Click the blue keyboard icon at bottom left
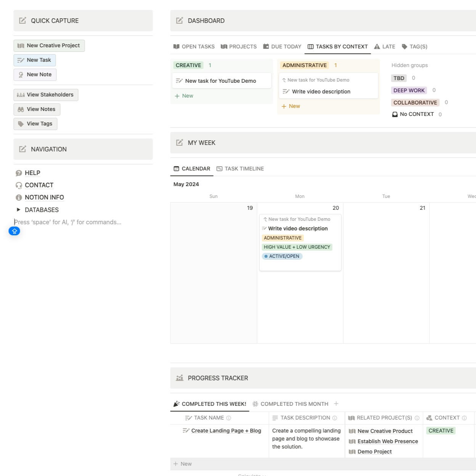This screenshot has width=476, height=476. [14, 231]
